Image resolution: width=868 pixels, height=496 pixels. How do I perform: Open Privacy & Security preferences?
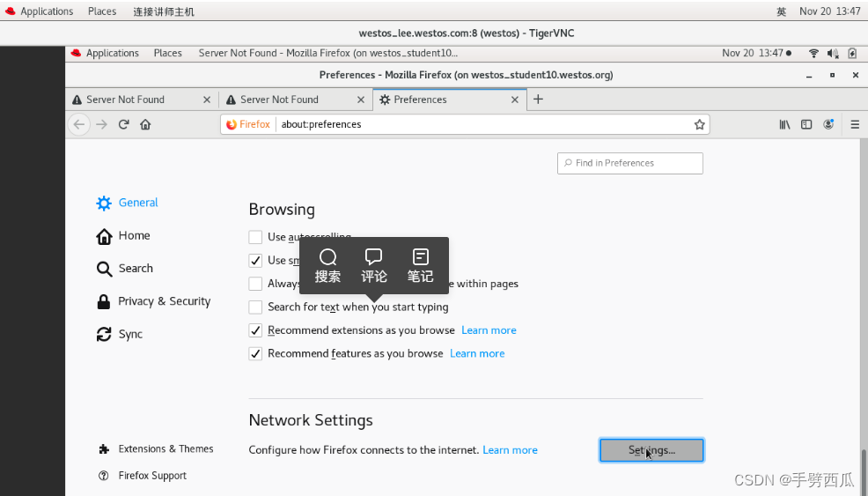[x=153, y=301]
